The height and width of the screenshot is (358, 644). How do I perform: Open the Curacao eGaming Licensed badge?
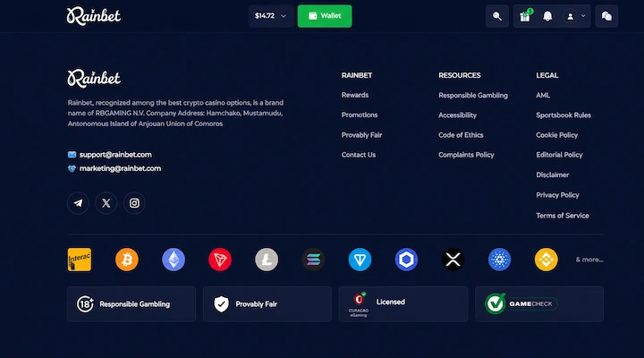(403, 304)
